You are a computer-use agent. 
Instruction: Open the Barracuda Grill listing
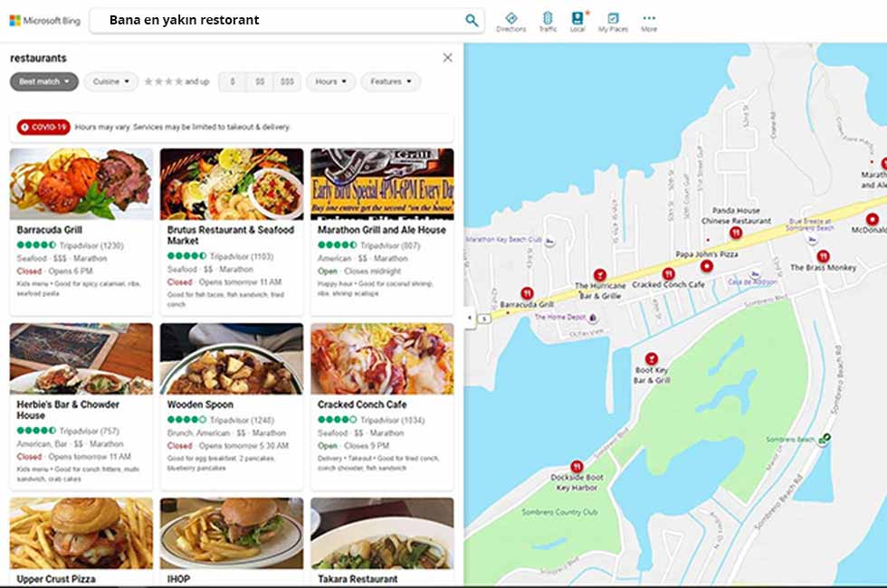point(81,232)
